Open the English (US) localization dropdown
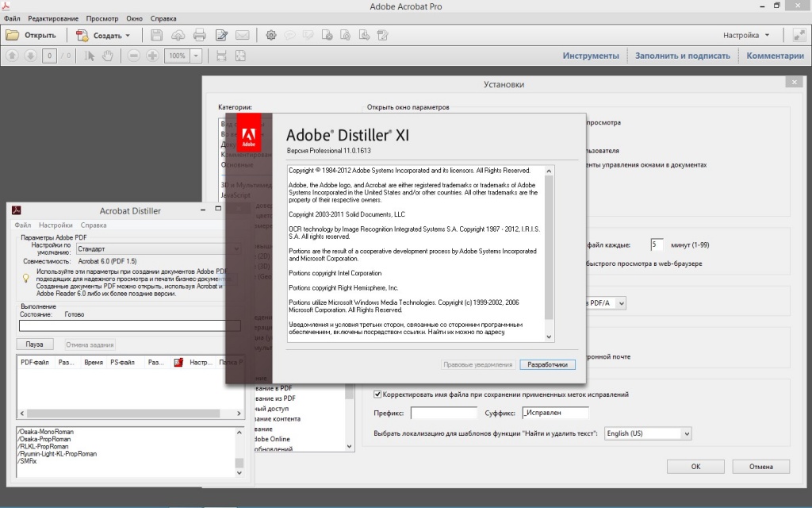The width and height of the screenshot is (812, 508). (647, 433)
